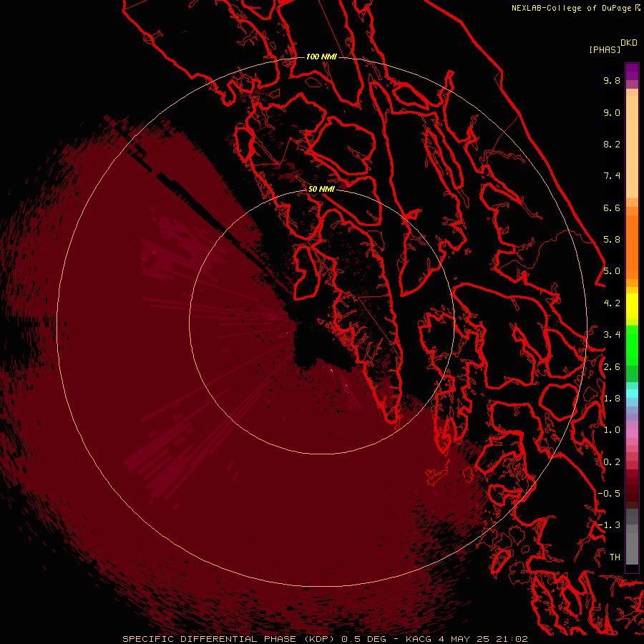644x644 pixels.
Task: Click the 3.4 value on the color scale
Action: [612, 335]
